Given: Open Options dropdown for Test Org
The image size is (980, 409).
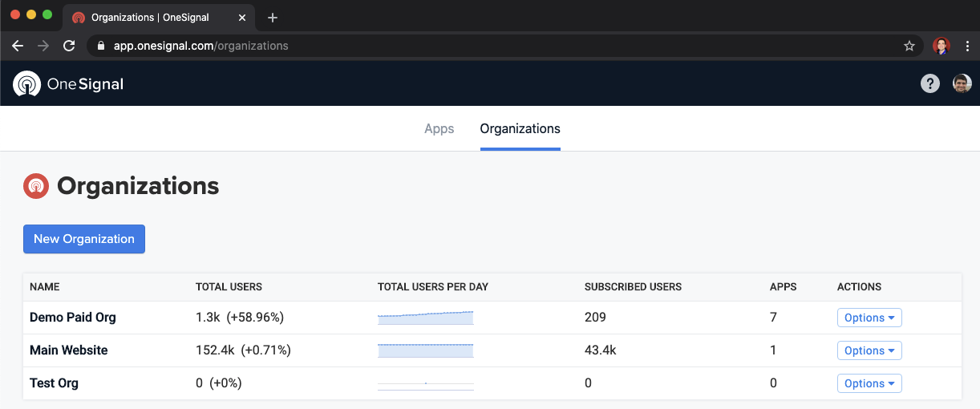Looking at the screenshot, I should point(869,383).
